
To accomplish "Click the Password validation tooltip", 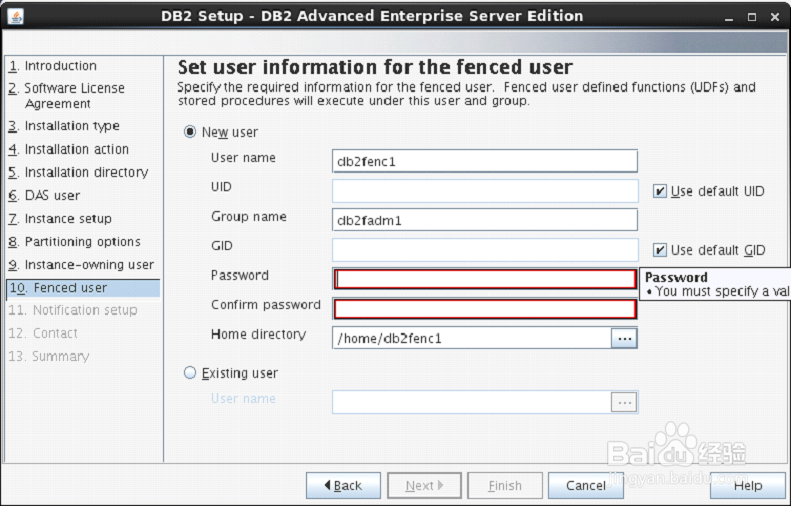I will click(x=715, y=285).
